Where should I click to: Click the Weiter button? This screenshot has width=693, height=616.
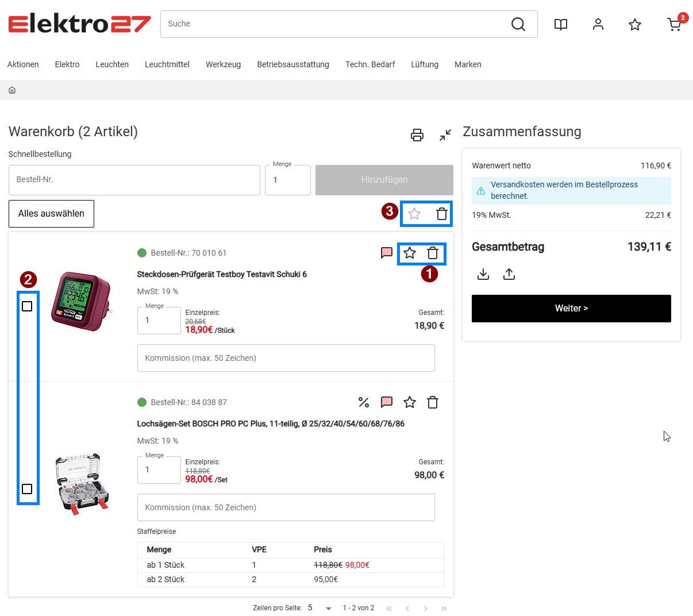coord(571,309)
